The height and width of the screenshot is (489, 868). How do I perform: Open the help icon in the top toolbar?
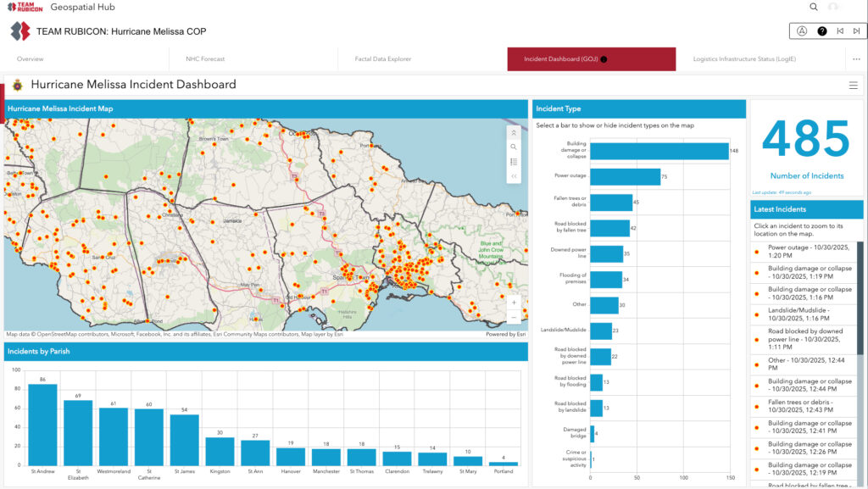[x=822, y=31]
